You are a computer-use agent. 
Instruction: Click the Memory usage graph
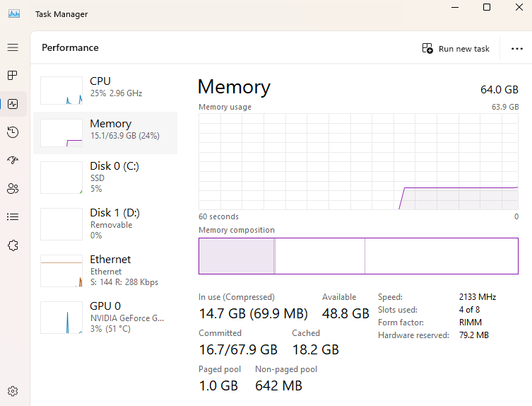point(358,162)
